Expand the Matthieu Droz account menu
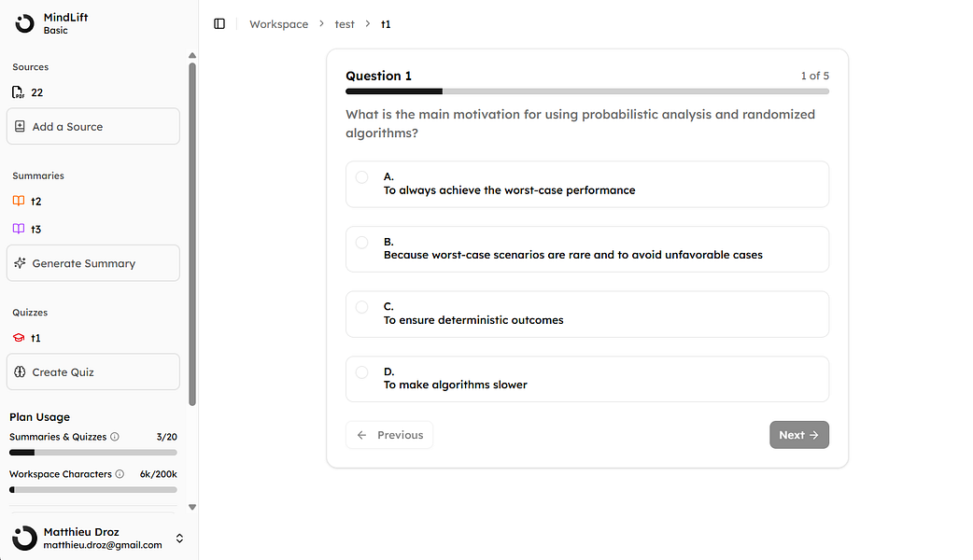 (x=179, y=539)
